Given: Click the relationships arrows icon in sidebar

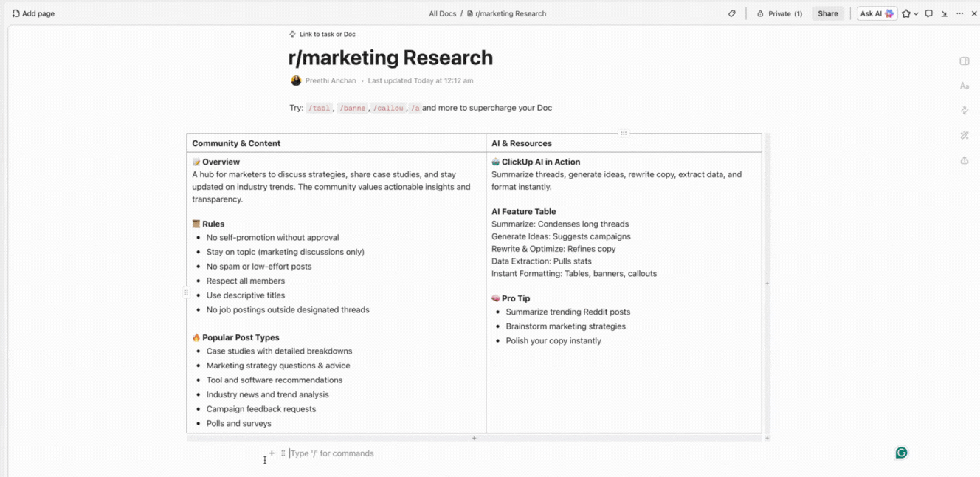Looking at the screenshot, I should click(x=964, y=111).
